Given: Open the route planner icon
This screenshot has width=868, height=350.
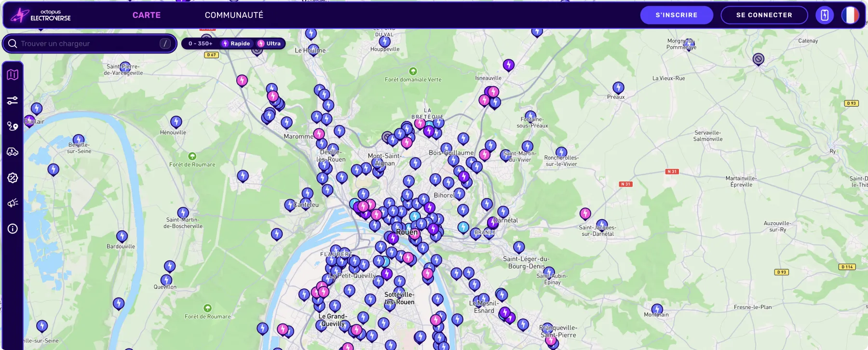Looking at the screenshot, I should click(x=13, y=126).
